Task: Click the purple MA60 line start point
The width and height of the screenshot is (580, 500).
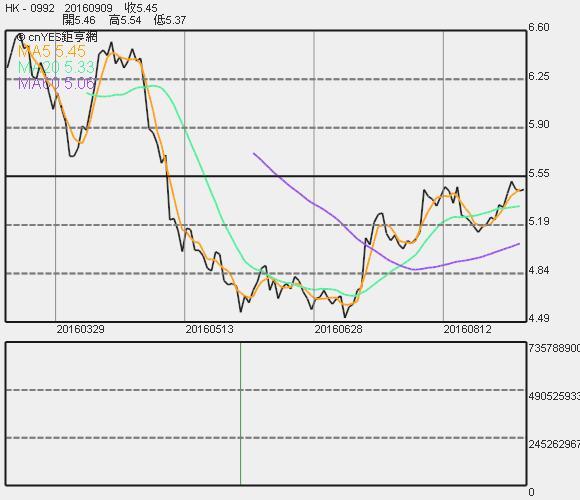Action: tap(254, 153)
